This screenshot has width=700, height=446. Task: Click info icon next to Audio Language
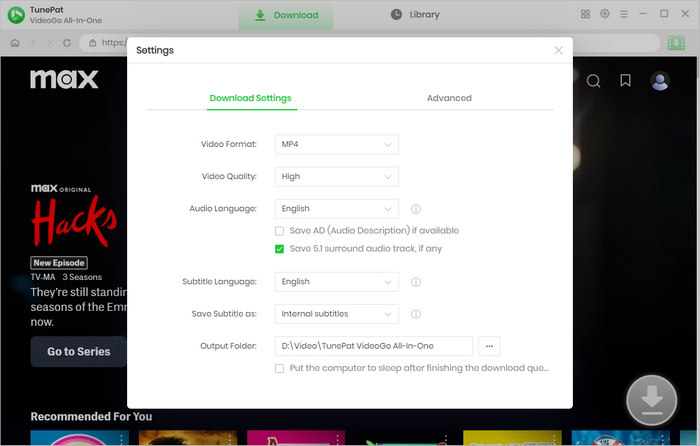[416, 209]
